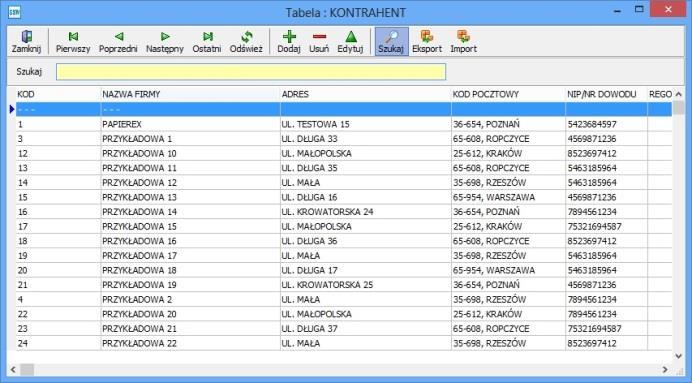
Task: Open the Import function
Action: click(x=463, y=42)
